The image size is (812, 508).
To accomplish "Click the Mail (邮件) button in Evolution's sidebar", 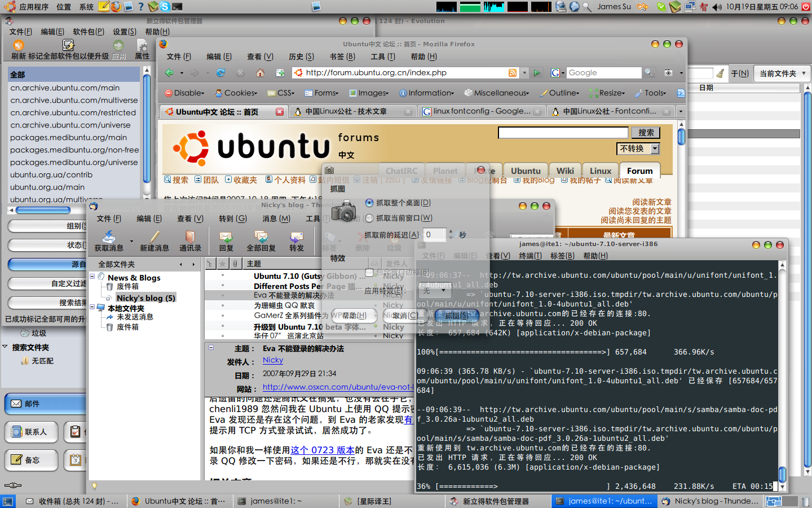I will [x=45, y=404].
